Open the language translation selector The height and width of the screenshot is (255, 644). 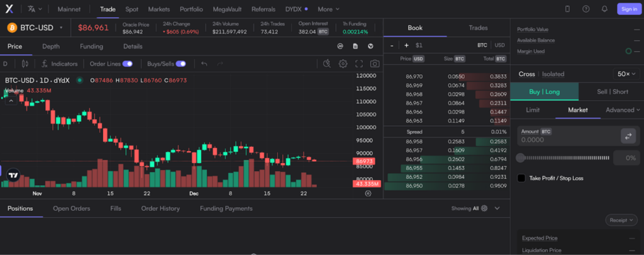click(34, 9)
